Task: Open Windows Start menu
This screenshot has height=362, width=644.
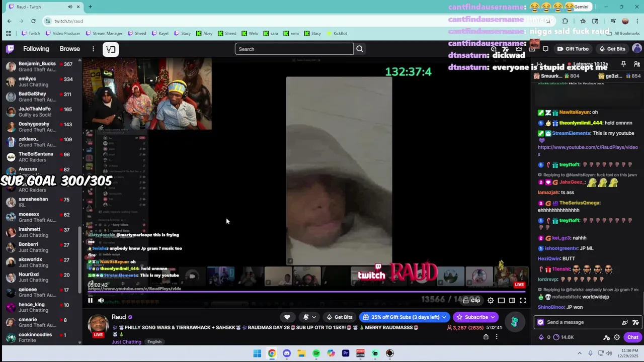Action: tap(257, 353)
